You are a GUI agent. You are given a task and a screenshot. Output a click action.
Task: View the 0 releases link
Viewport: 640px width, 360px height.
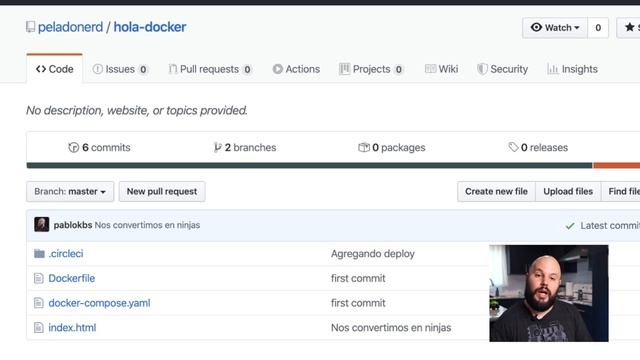coord(544,147)
